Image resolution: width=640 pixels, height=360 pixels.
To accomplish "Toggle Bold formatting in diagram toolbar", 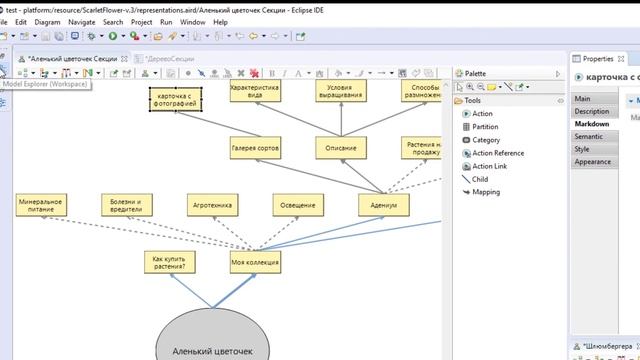I will (272, 73).
